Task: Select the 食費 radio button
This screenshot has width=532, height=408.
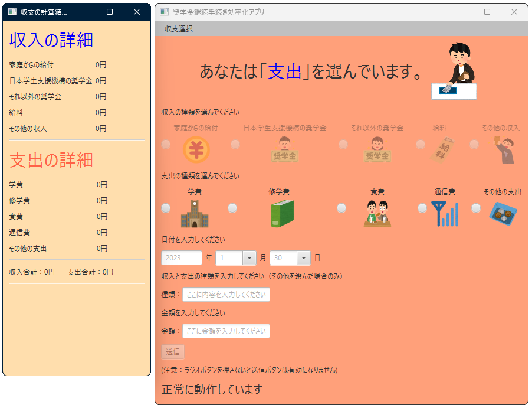Action: click(341, 208)
